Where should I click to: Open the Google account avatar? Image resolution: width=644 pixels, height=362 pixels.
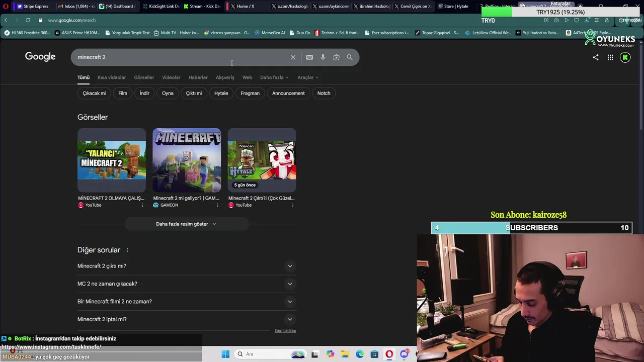[625, 57]
